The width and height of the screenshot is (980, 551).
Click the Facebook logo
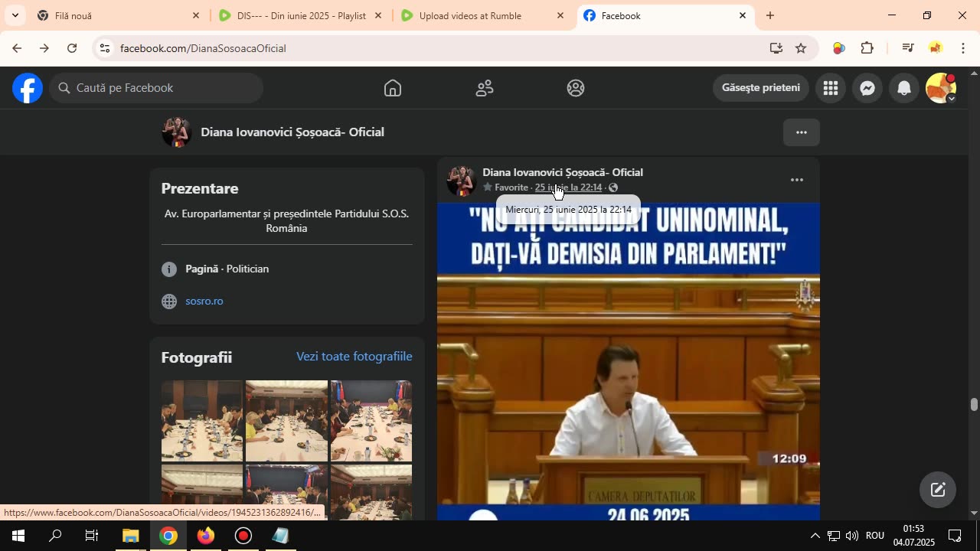tap(28, 88)
